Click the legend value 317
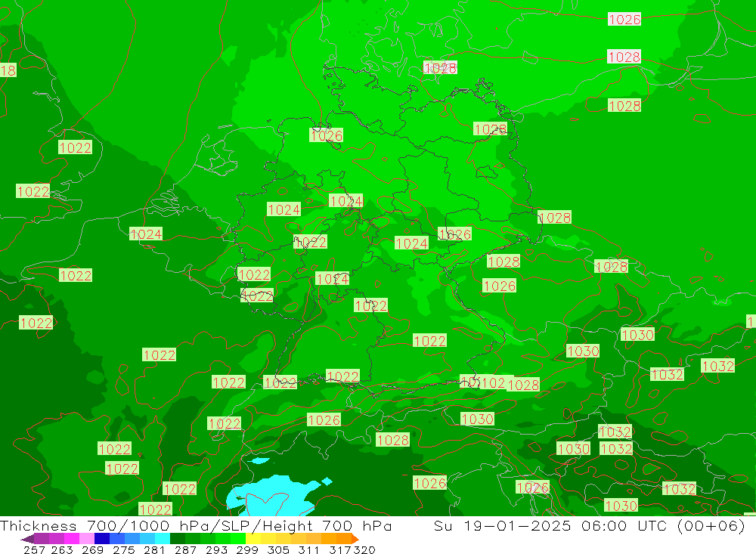Image resolution: width=756 pixels, height=554 pixels. tap(340, 549)
